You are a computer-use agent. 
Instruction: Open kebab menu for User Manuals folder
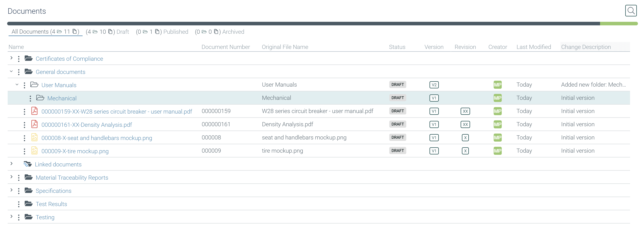click(x=24, y=85)
